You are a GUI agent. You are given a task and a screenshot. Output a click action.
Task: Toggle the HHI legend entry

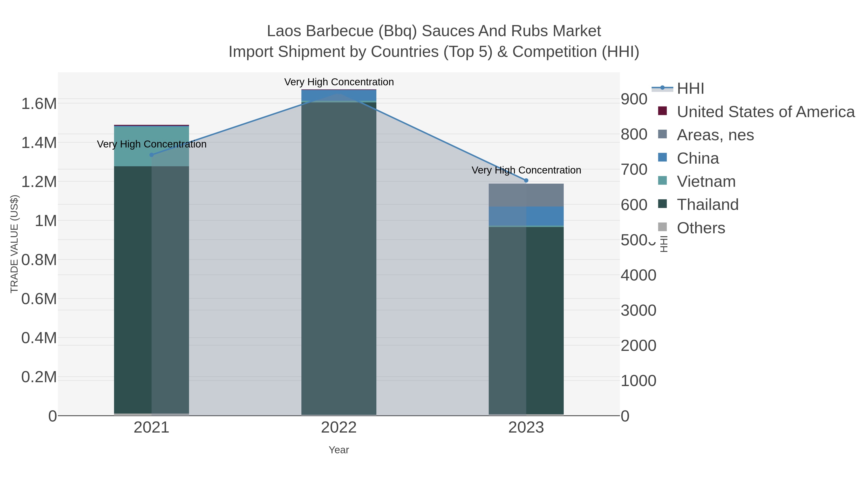pos(678,88)
